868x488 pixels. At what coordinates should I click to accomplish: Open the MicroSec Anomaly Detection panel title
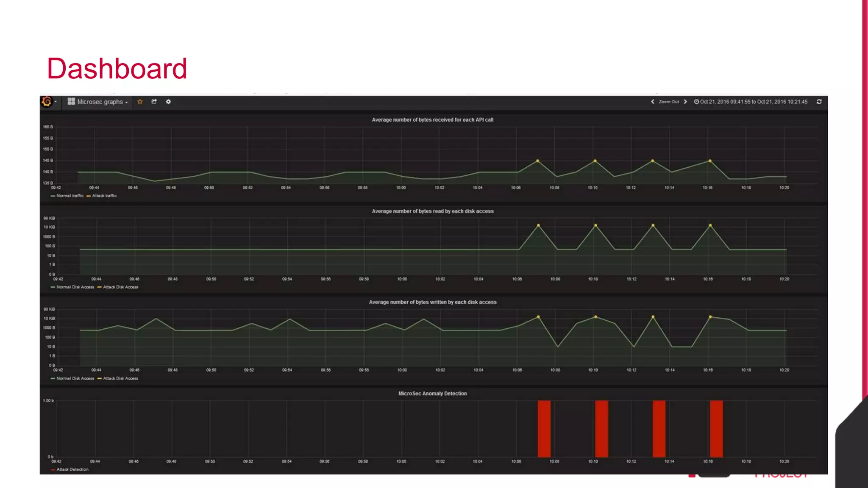[x=432, y=394]
